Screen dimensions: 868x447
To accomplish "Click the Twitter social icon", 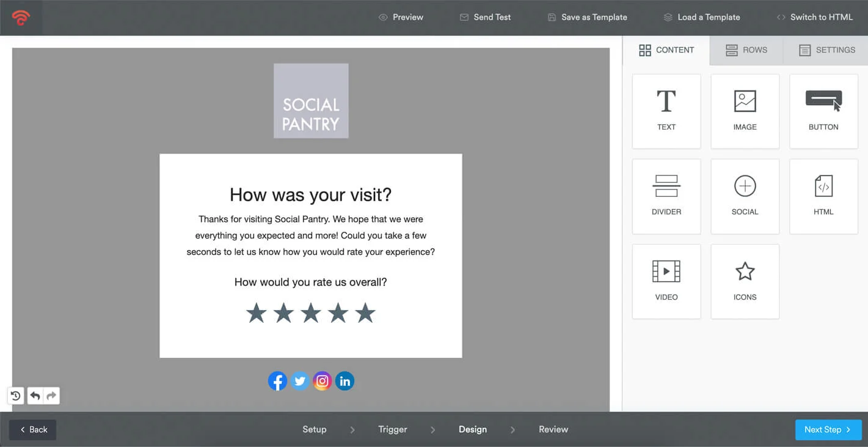I will 300,381.
